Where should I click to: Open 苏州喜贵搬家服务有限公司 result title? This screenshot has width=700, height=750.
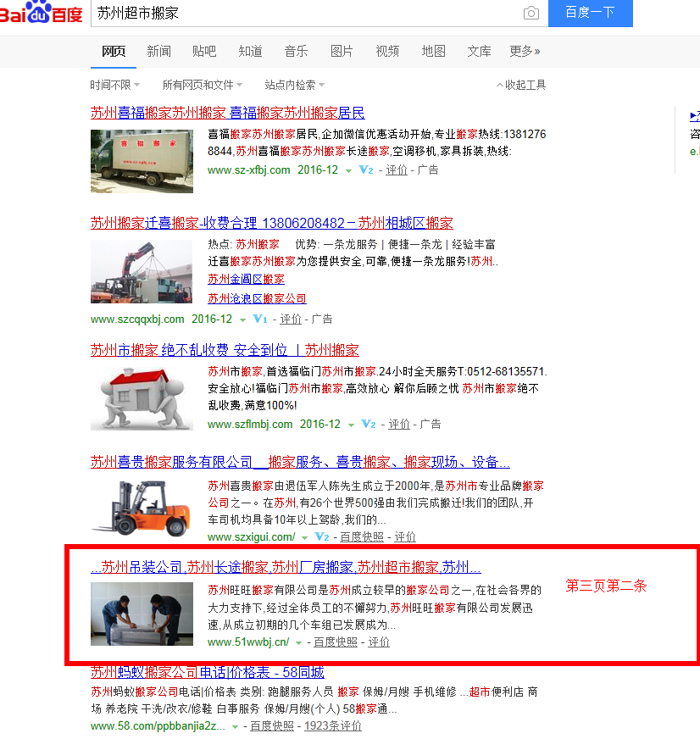pyautogui.click(x=301, y=462)
